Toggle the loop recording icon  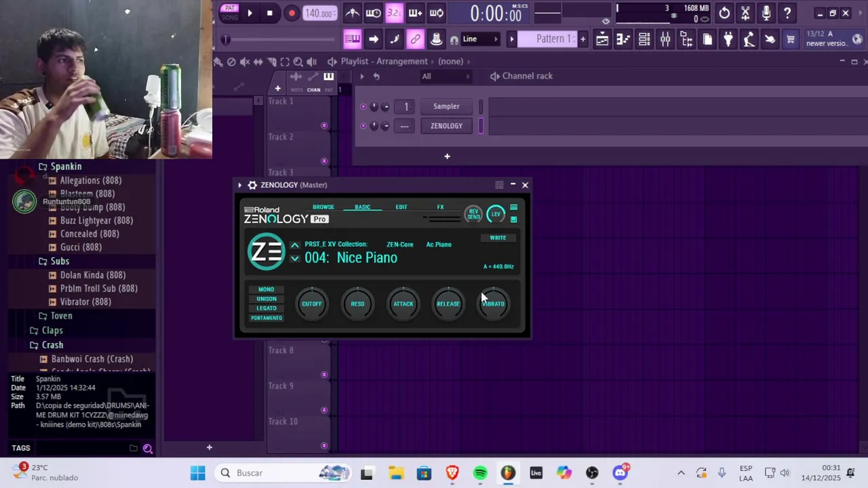[x=437, y=13]
